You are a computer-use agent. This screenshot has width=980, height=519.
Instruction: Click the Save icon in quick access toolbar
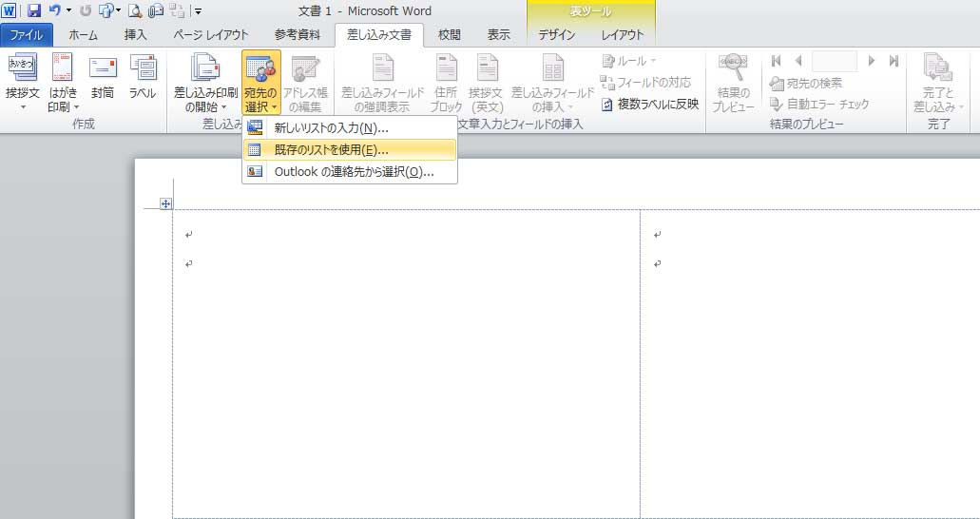tap(34, 11)
